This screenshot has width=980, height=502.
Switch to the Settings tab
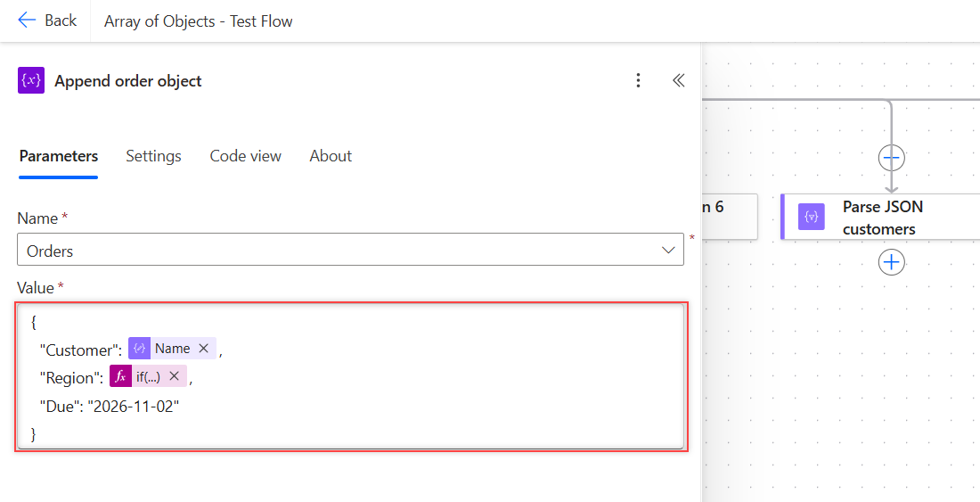coord(154,156)
